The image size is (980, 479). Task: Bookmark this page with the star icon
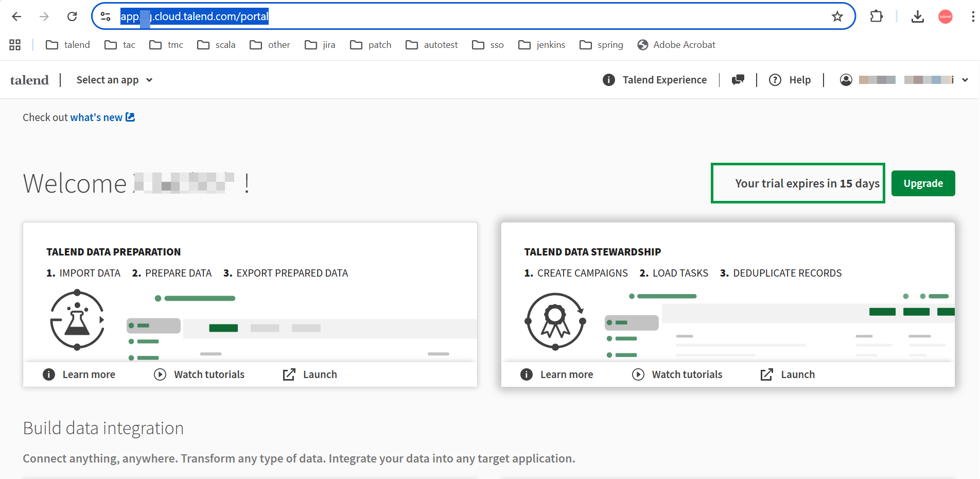tap(837, 16)
